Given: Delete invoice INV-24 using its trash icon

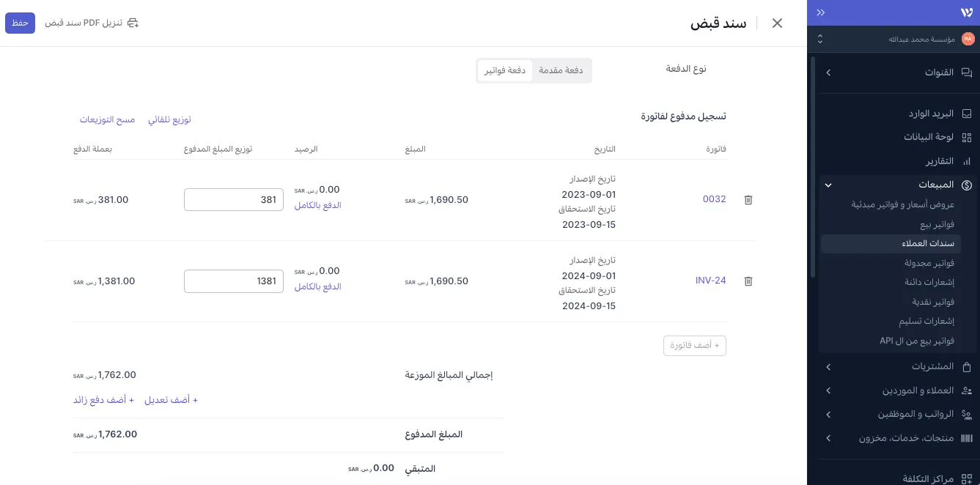Looking at the screenshot, I should pyautogui.click(x=748, y=281).
